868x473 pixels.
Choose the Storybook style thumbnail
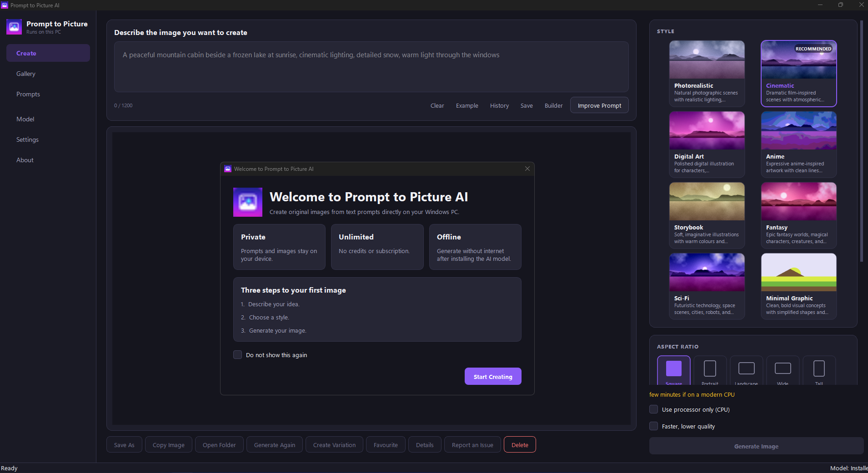pyautogui.click(x=707, y=201)
